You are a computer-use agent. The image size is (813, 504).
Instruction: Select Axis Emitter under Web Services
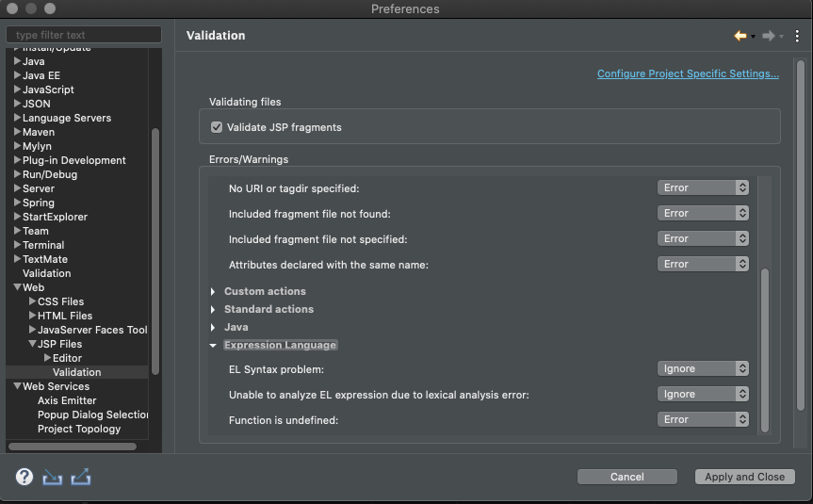coord(67,400)
